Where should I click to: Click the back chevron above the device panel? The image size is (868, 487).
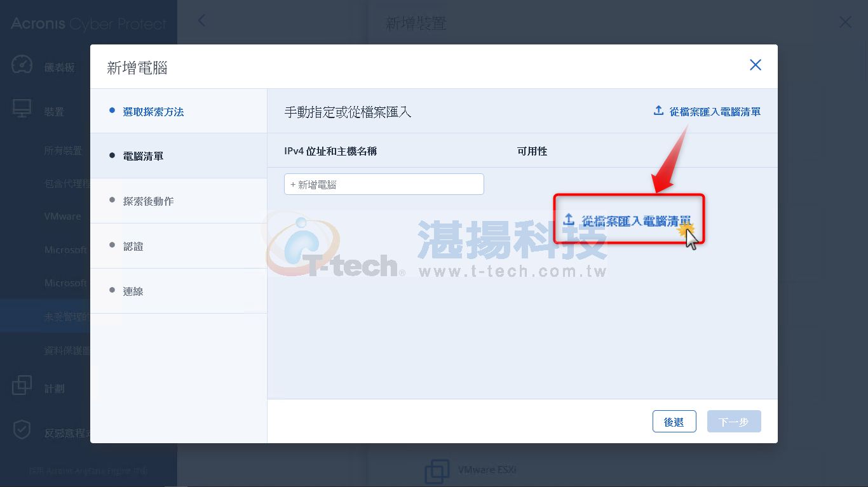pyautogui.click(x=201, y=20)
